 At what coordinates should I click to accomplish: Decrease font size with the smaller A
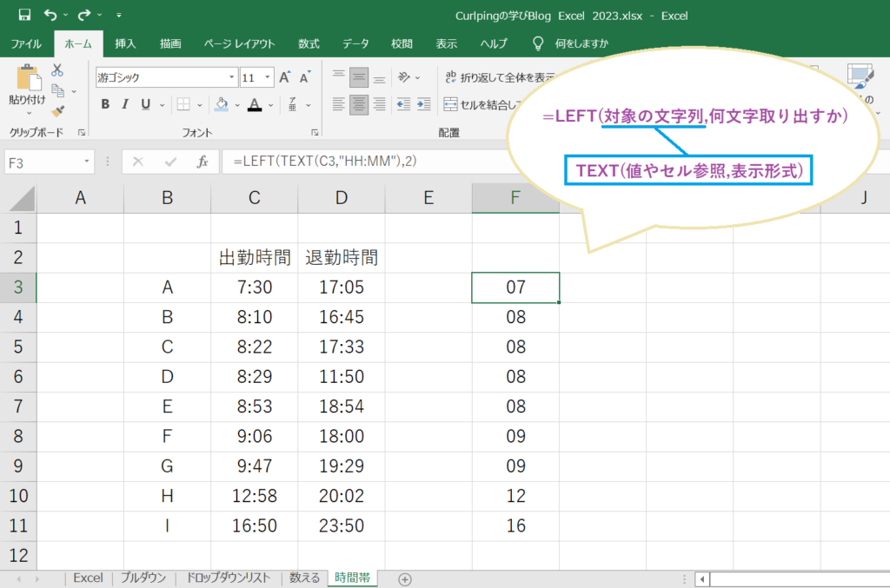(x=305, y=77)
